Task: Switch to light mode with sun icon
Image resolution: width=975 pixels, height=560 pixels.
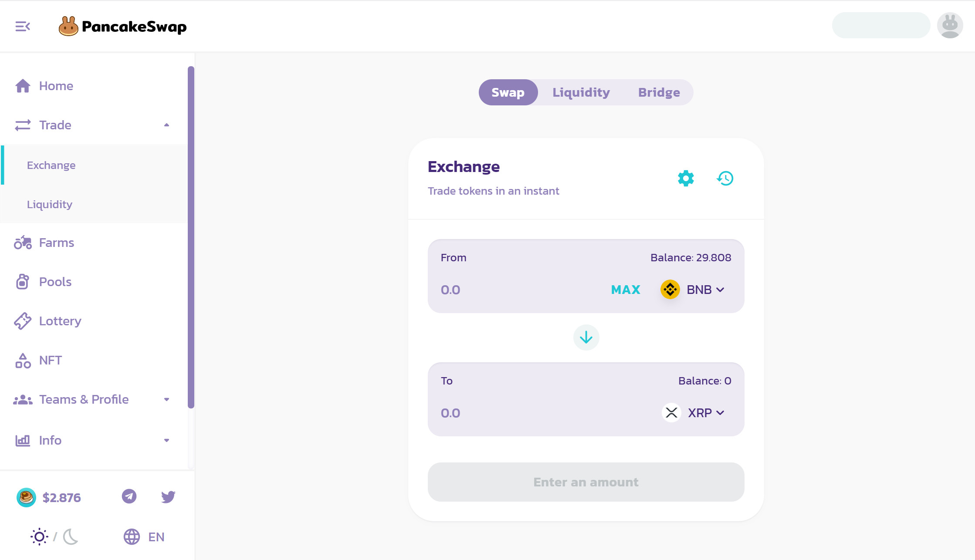Action: click(x=39, y=536)
